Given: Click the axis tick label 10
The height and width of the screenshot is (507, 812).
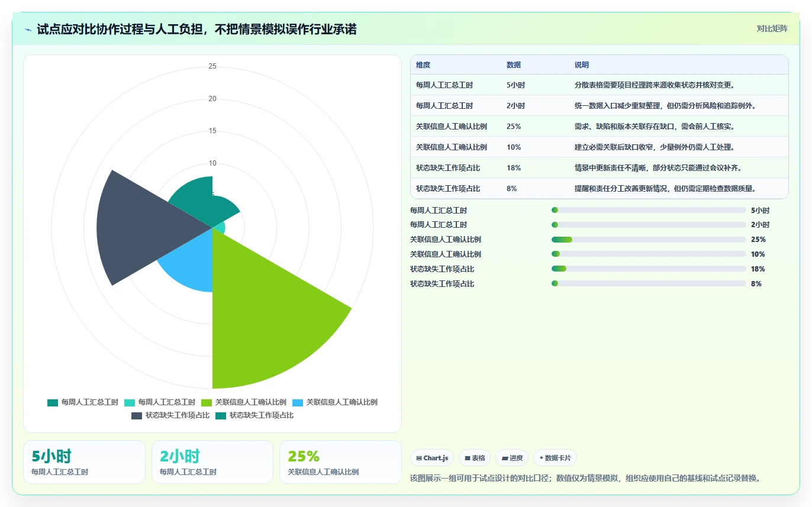Looking at the screenshot, I should coord(212,163).
